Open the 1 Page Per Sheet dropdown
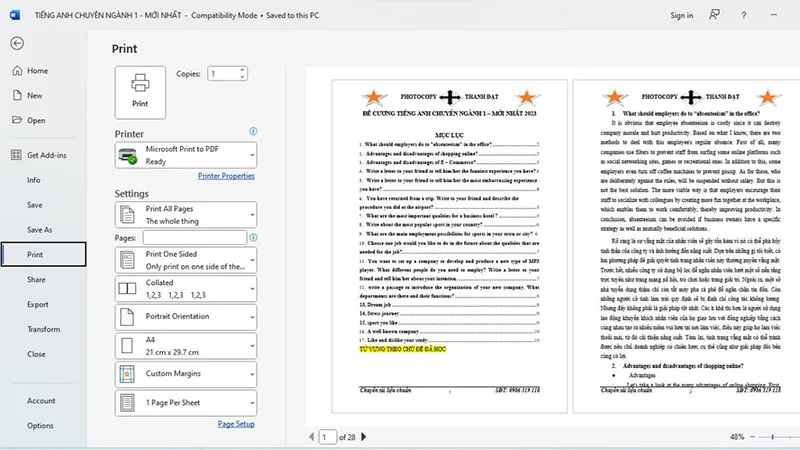 [186, 403]
